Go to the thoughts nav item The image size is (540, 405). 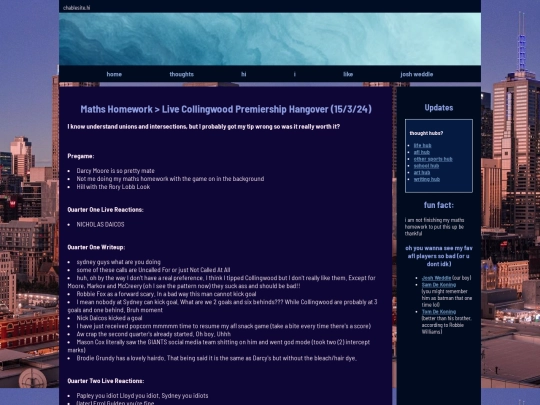[x=181, y=74]
